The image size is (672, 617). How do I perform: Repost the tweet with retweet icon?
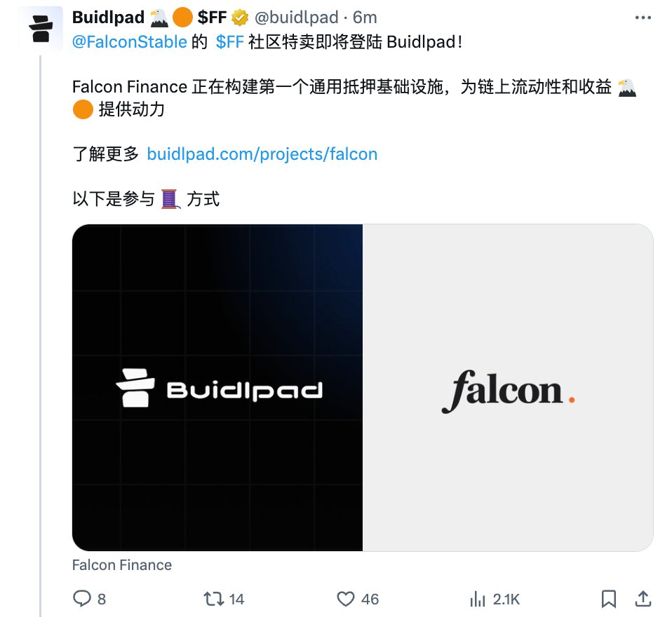click(x=213, y=599)
